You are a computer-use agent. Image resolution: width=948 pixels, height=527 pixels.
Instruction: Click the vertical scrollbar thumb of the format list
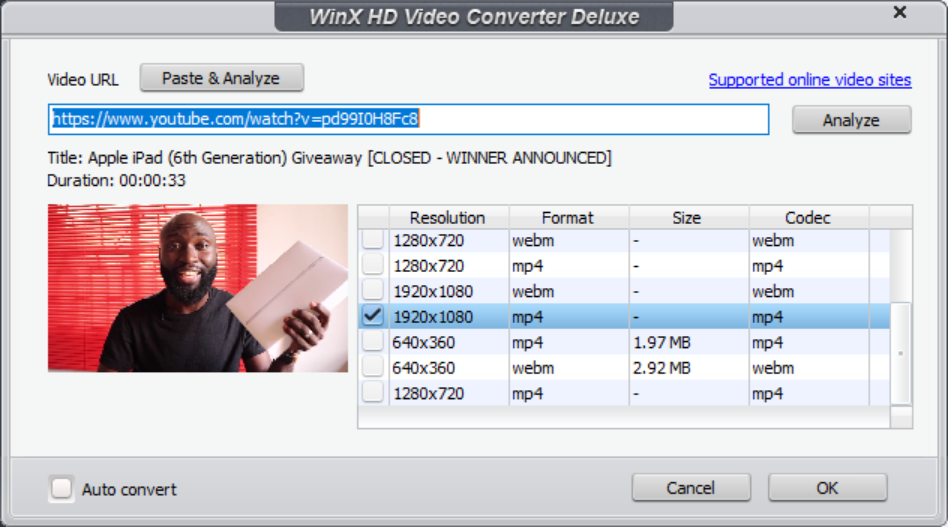901,354
